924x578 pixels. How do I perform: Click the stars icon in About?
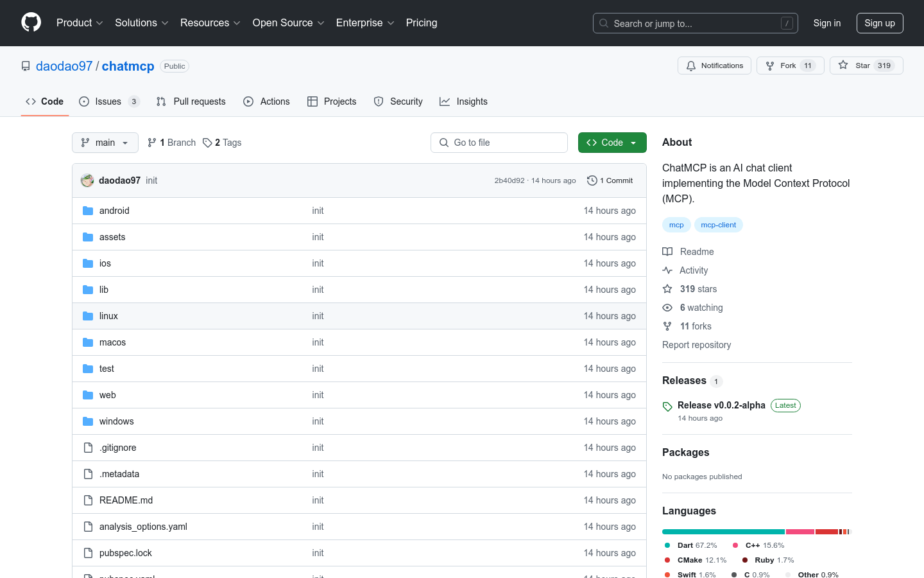[x=667, y=289]
